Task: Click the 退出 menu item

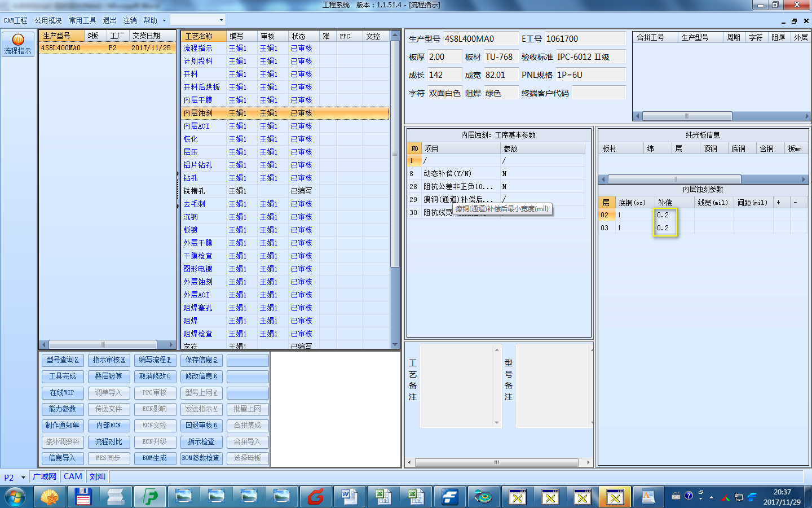Action: (109, 20)
